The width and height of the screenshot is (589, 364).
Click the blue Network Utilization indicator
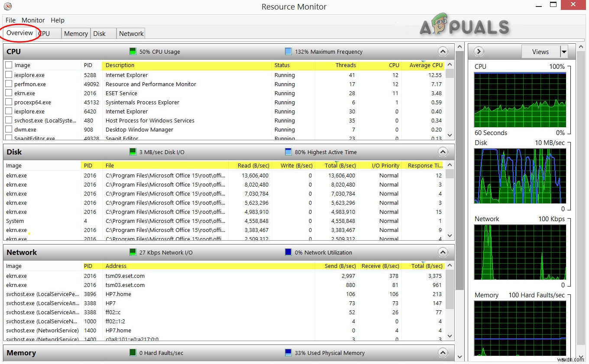[x=288, y=252]
